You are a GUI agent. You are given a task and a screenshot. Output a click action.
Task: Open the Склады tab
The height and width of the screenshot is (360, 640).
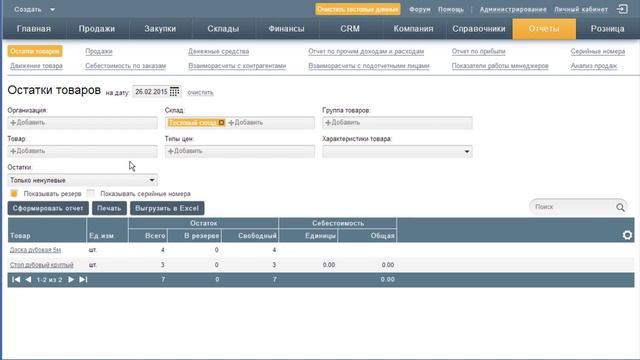click(x=223, y=29)
